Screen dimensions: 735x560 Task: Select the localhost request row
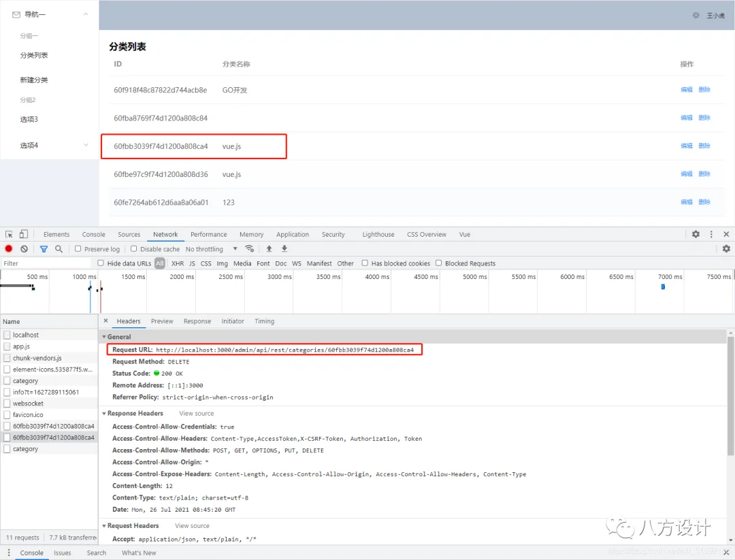click(49, 335)
